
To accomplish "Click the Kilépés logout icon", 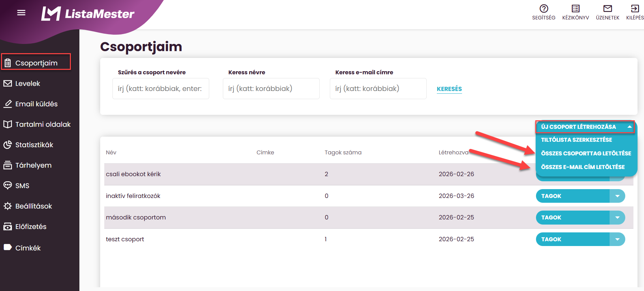I will (635, 9).
